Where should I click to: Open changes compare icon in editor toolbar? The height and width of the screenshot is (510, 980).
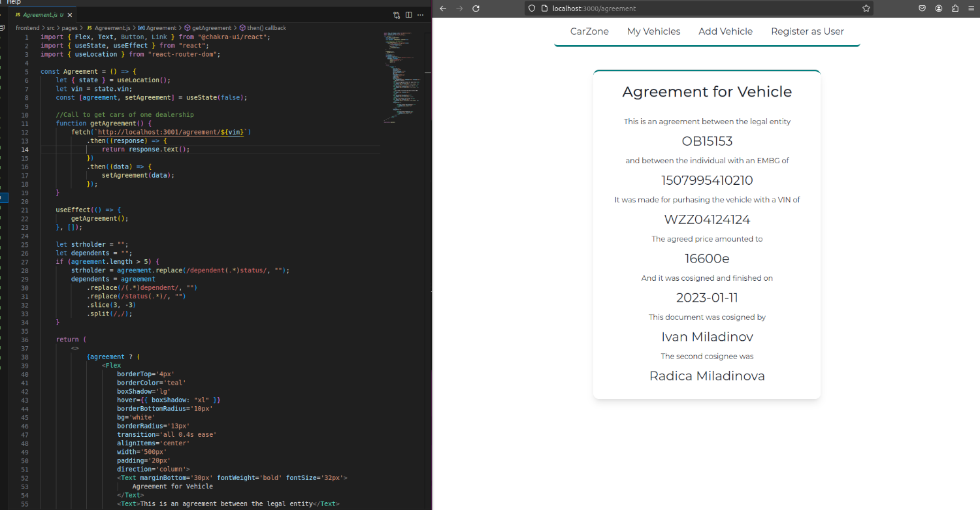397,15
